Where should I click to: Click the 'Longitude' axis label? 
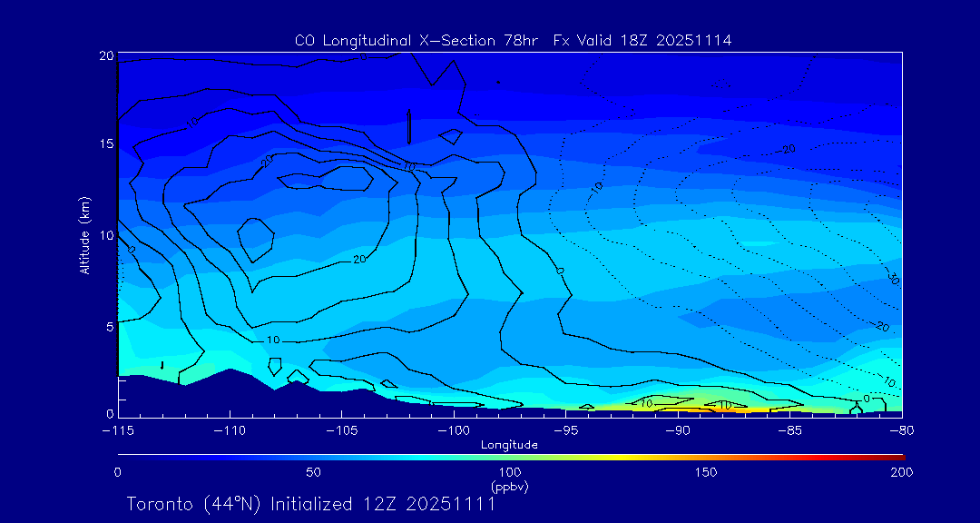tap(509, 446)
